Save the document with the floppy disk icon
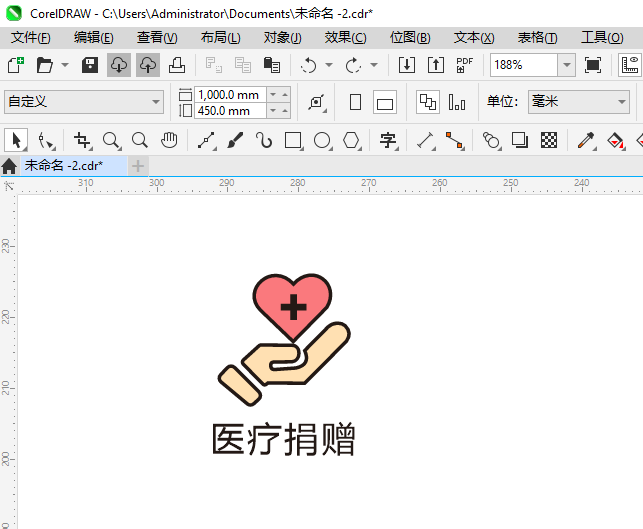Viewport: 643px width, 529px height. pyautogui.click(x=90, y=65)
